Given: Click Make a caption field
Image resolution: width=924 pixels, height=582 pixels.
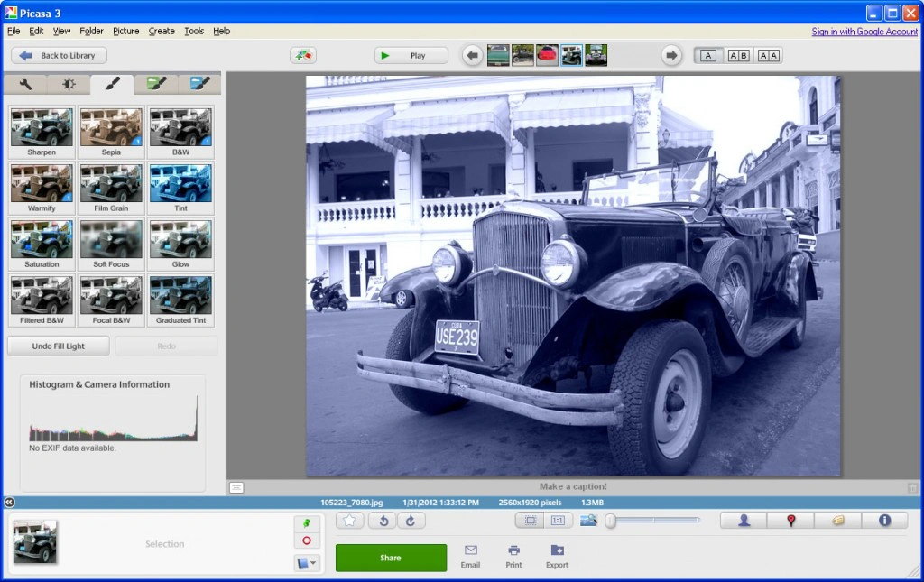Looking at the screenshot, I should click(573, 486).
